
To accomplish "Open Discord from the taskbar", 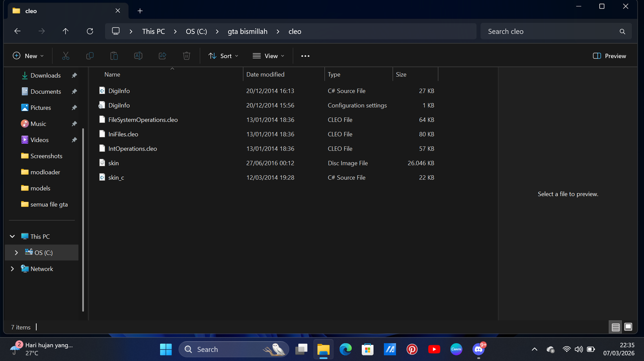I will (478, 349).
